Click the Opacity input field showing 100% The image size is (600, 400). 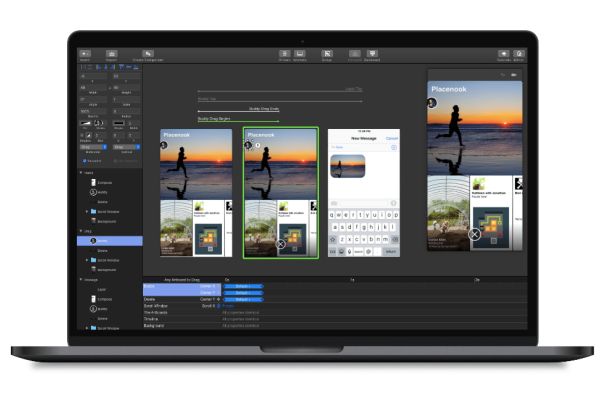click(93, 111)
